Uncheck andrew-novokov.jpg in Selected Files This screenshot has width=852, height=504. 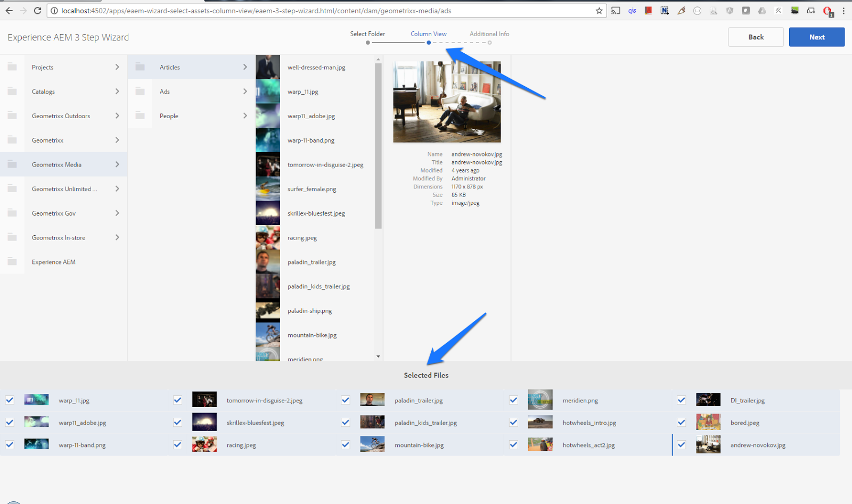point(681,444)
